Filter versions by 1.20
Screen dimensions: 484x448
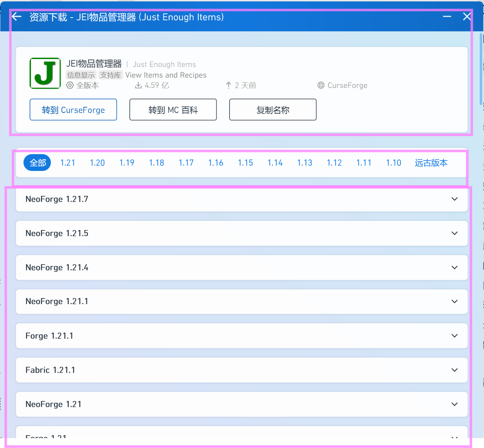97,163
